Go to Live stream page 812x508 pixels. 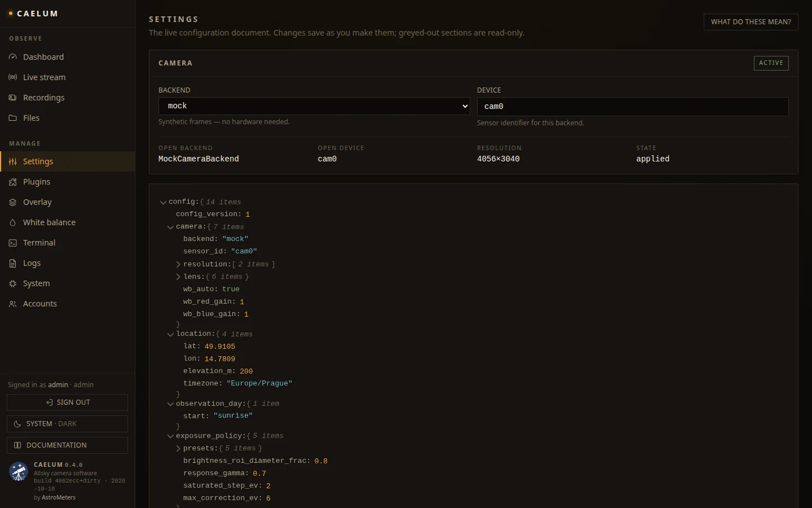(x=67, y=77)
